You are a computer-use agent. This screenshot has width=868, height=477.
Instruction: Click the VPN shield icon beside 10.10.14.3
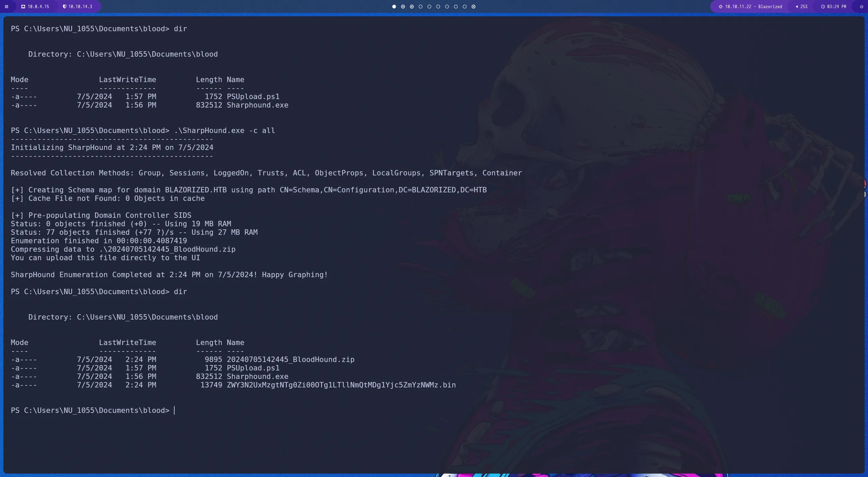(65, 6)
